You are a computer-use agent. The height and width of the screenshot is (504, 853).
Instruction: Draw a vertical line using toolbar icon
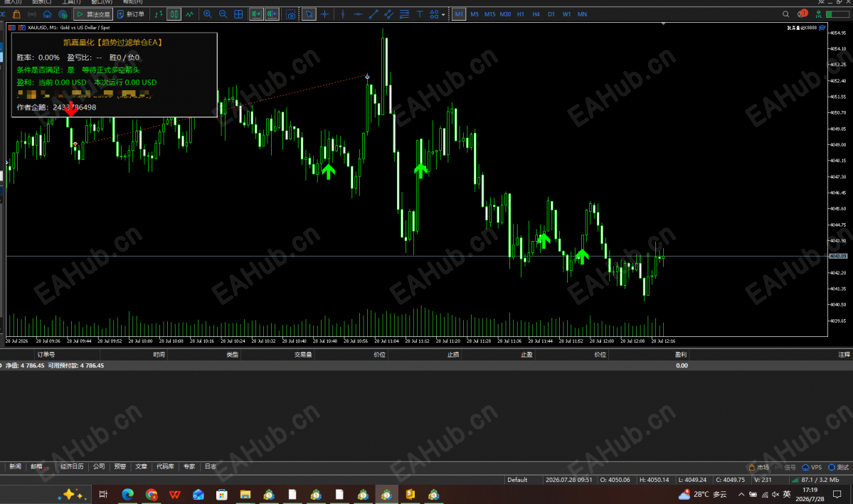(x=343, y=14)
